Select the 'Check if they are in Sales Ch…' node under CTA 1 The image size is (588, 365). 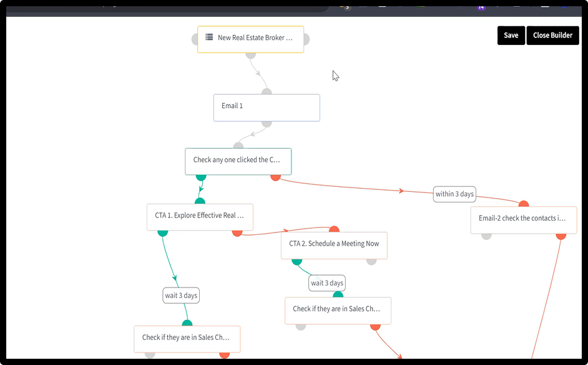(187, 339)
